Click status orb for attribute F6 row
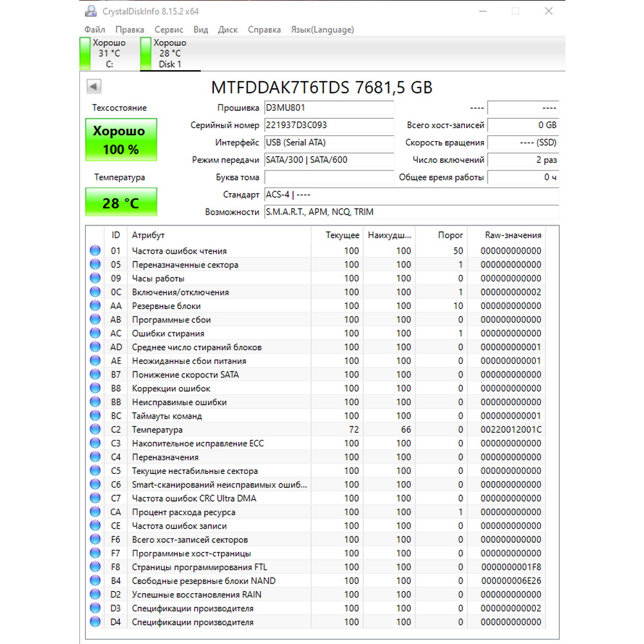Viewport: 644px width, 644px height. [x=95, y=540]
